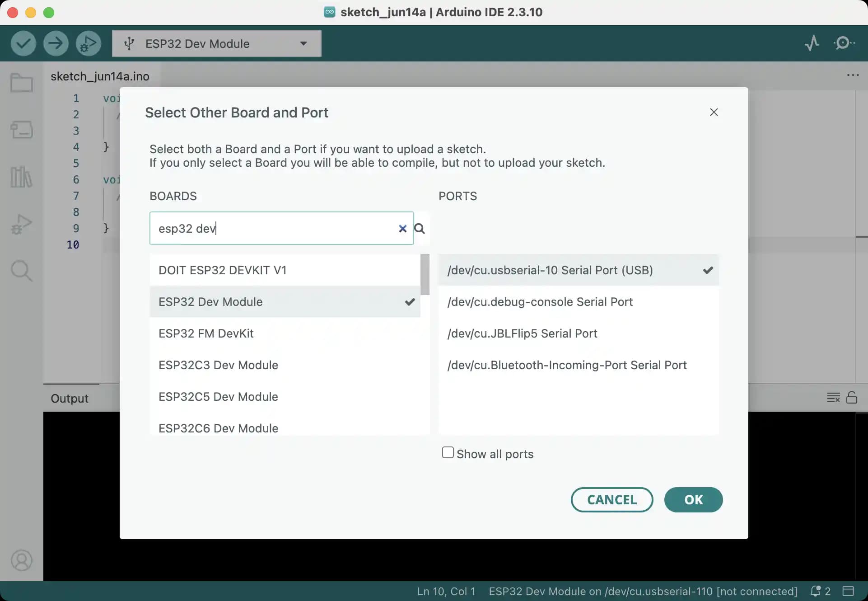868x601 pixels.
Task: Open the Debug panel sidebar icon
Action: (x=22, y=224)
